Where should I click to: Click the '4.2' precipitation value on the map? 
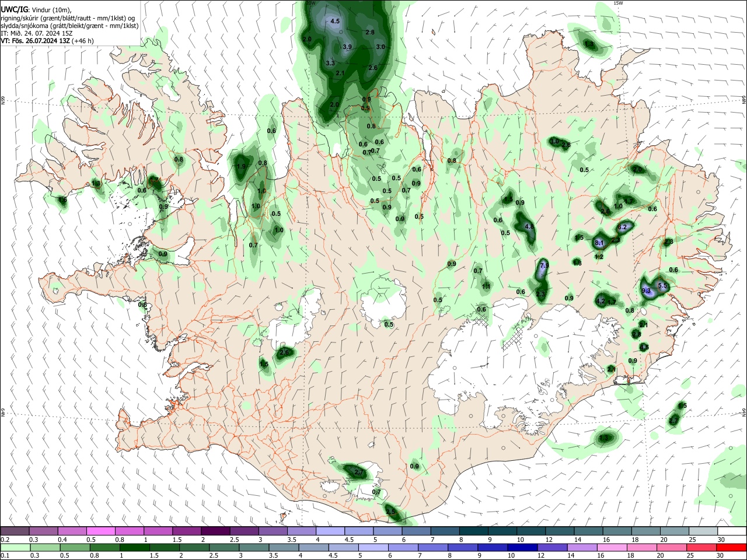click(x=601, y=302)
